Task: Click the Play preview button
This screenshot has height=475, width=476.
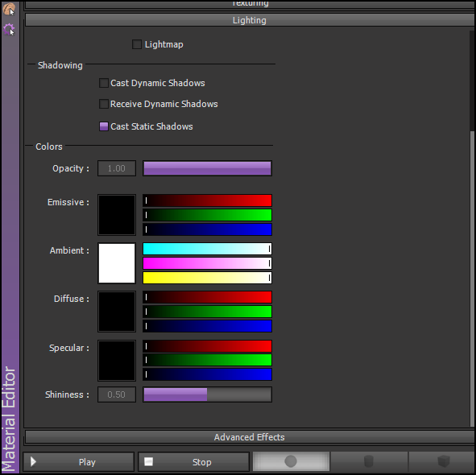Action: [x=79, y=461]
